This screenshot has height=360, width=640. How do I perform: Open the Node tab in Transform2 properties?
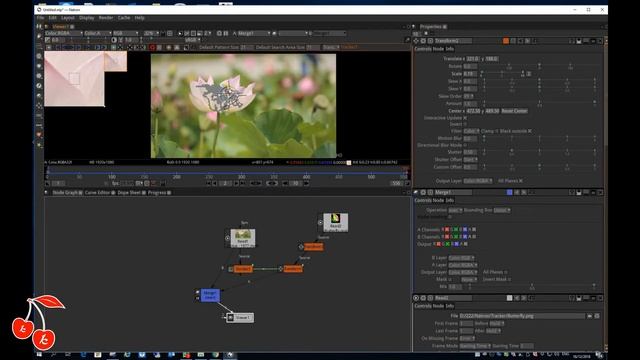coord(438,49)
